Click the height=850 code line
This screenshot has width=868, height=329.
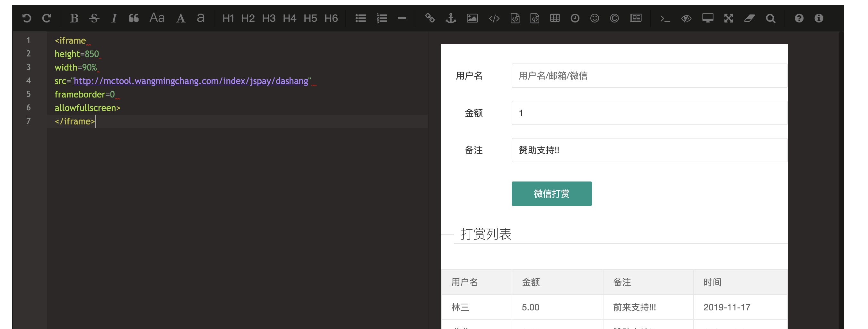(x=77, y=54)
